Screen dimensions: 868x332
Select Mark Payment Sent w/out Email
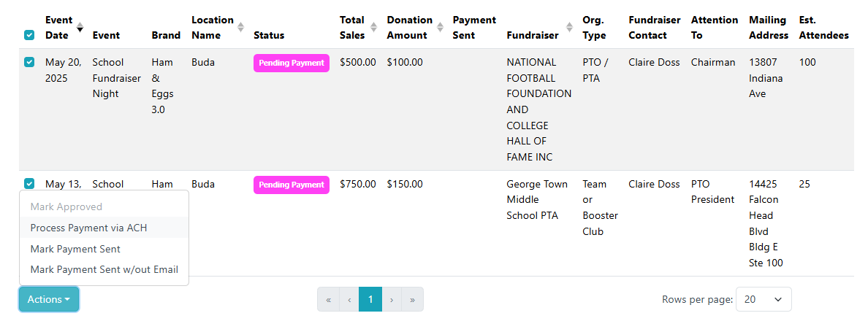point(104,269)
